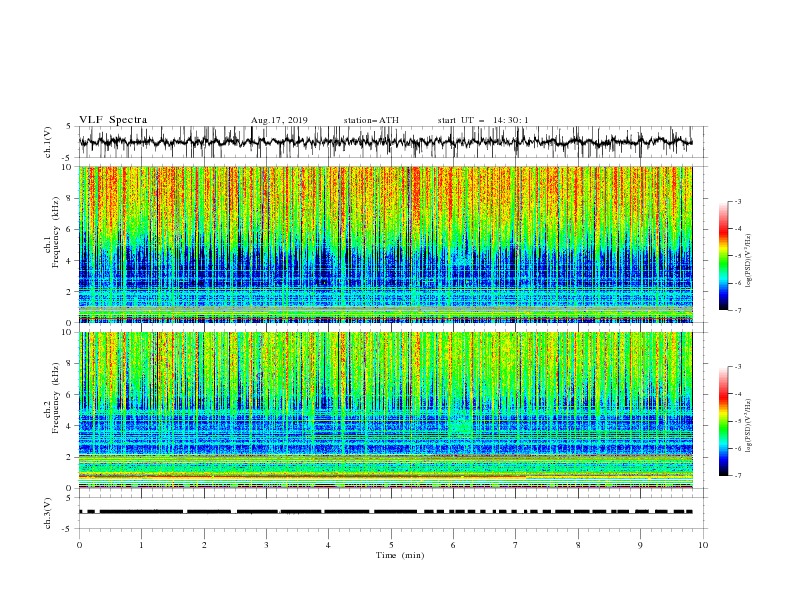792x612 pixels.
Task: Click the 'Time (min)' axis label
Action: [400, 555]
